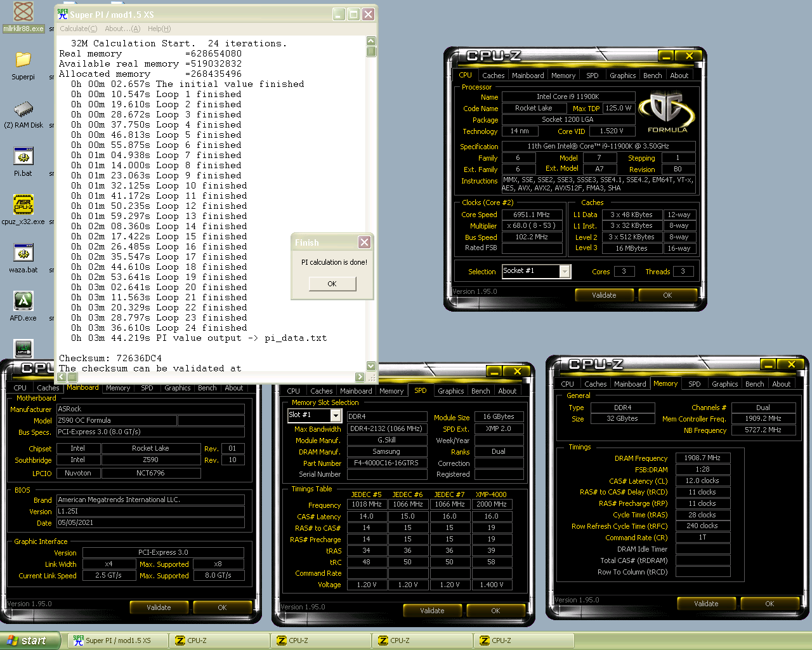Click the Checksum: 72636DC4 line
The image size is (812, 650).
coord(110,358)
